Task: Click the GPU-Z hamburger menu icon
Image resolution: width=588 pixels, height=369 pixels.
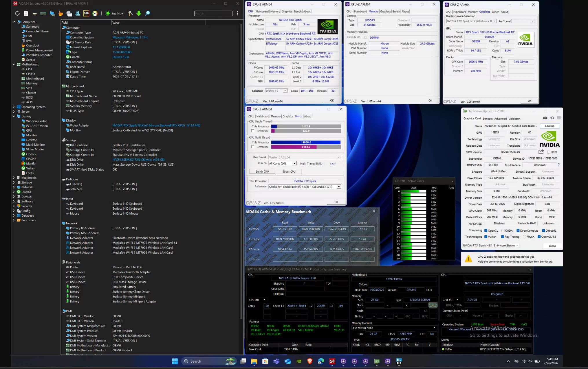Action: (559, 118)
